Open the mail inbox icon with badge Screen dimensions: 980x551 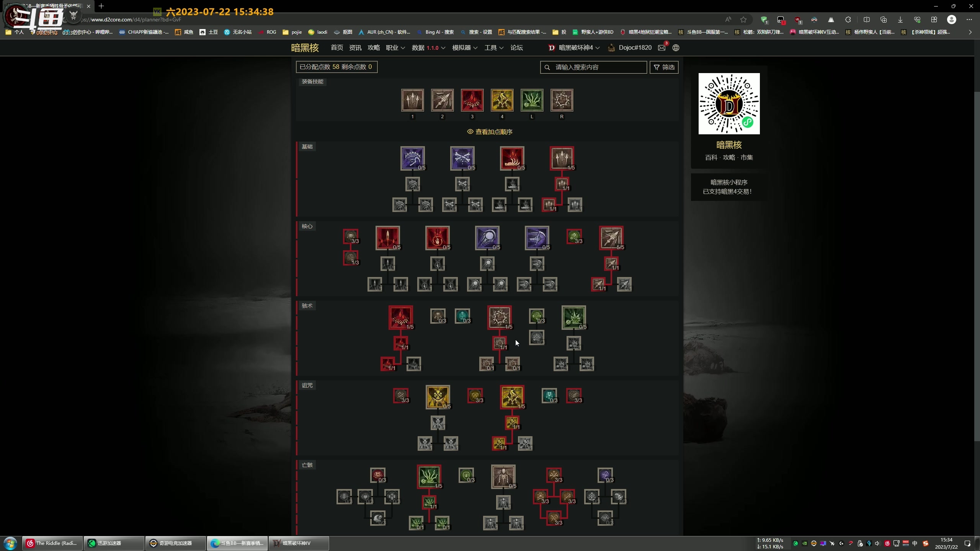[x=662, y=47]
